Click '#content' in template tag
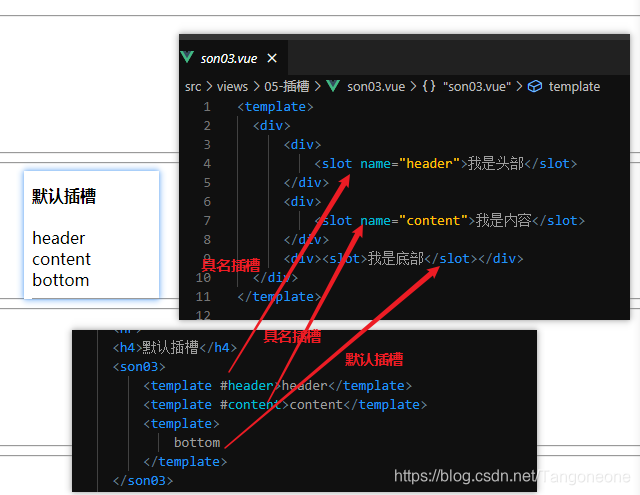The image size is (640, 495). tap(251, 405)
